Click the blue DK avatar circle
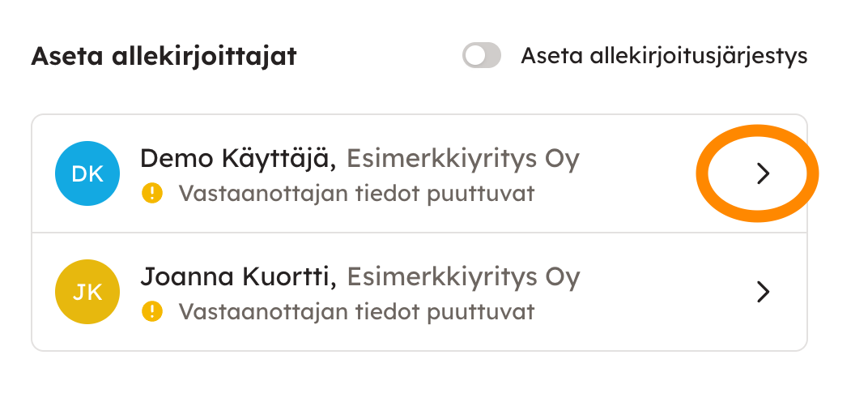 pos(87,173)
